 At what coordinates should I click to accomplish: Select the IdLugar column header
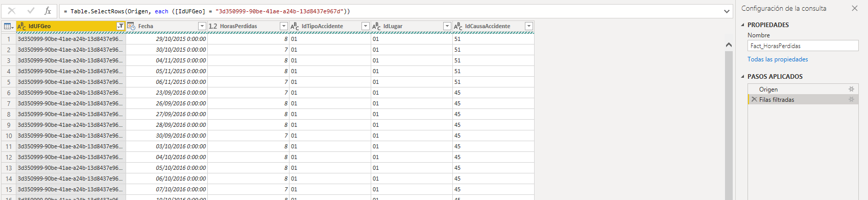[x=412, y=26]
